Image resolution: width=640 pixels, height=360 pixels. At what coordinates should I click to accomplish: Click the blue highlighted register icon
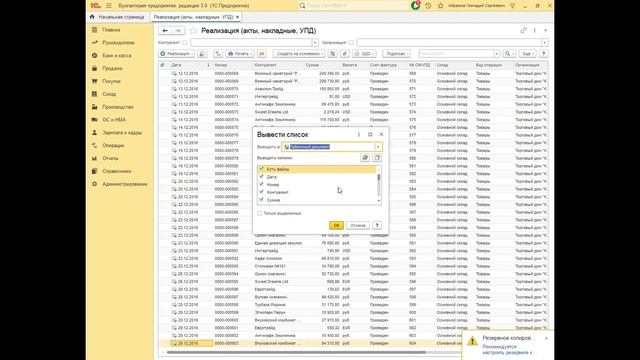pyautogui.click(x=333, y=53)
